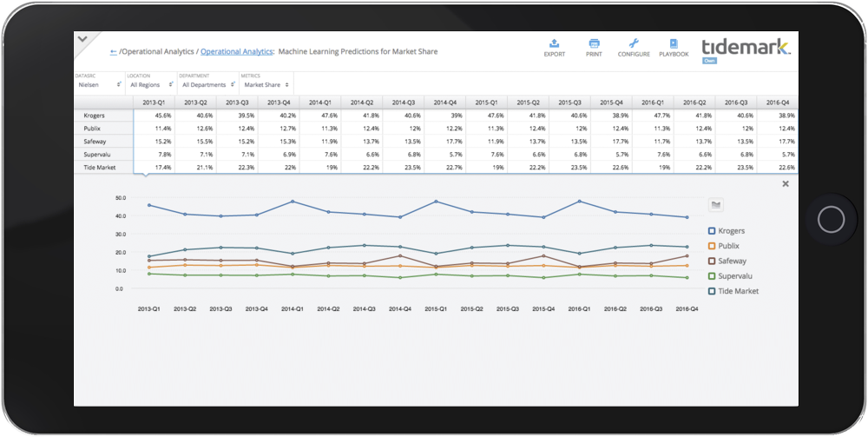Select the 2016-Q4 column header
The width and height of the screenshot is (868, 437).
pos(777,103)
